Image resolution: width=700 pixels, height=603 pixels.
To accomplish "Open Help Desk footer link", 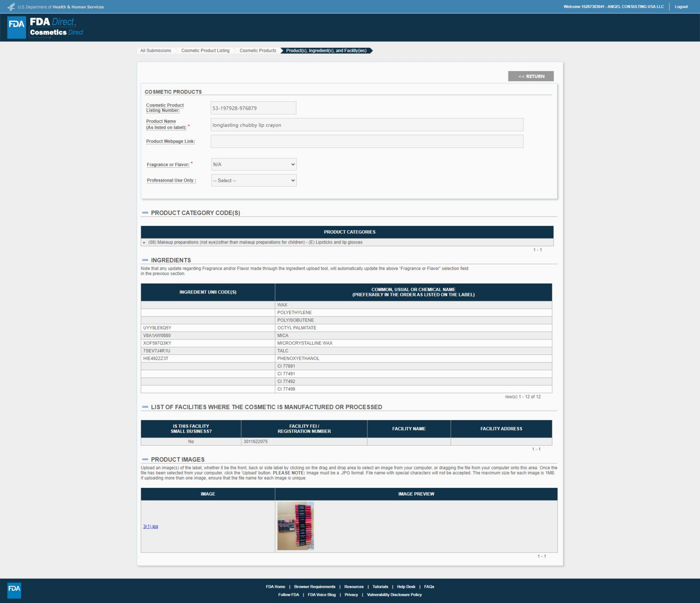I will point(406,586).
